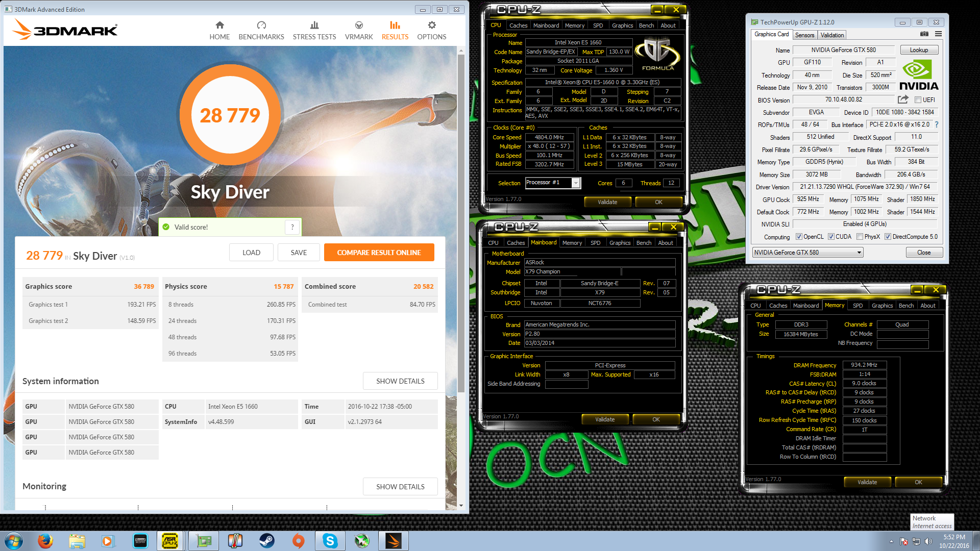980x551 pixels.
Task: Open VRMARK in 3DMark navigation
Action: 359,31
